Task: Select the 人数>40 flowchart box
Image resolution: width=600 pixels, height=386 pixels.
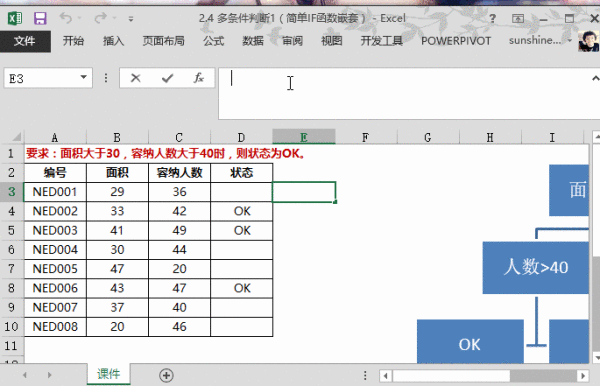Action: click(x=535, y=267)
